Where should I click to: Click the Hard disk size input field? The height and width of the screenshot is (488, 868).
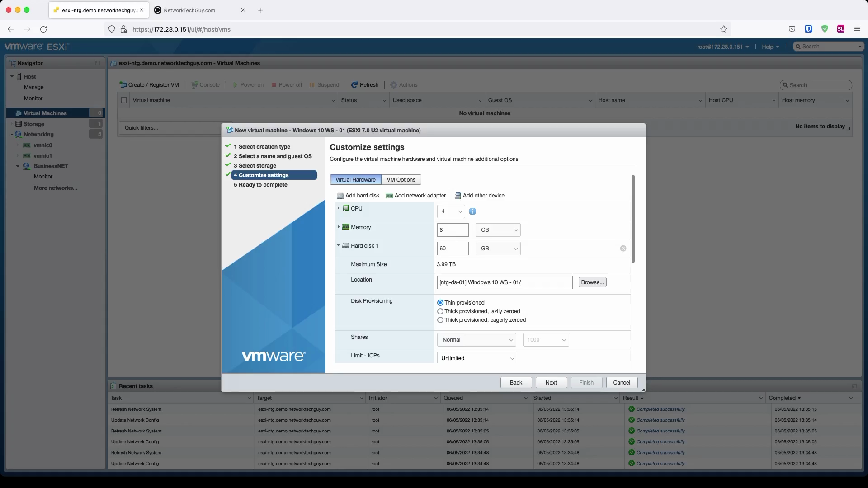pyautogui.click(x=453, y=249)
